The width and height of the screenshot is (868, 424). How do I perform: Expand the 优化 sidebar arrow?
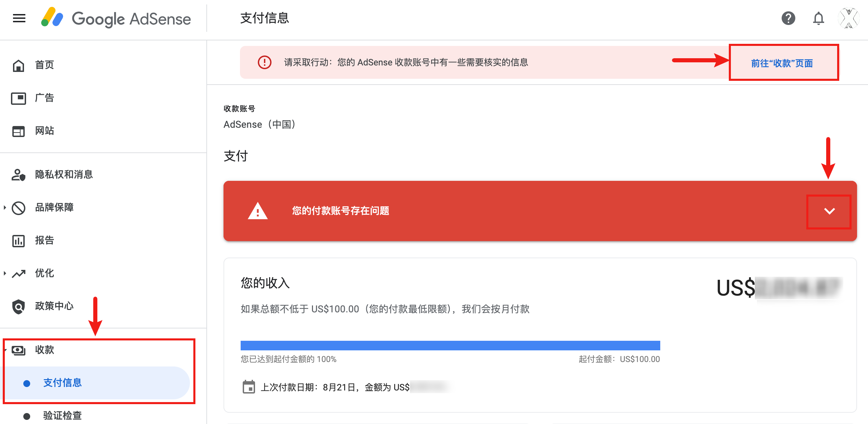tap(5, 273)
